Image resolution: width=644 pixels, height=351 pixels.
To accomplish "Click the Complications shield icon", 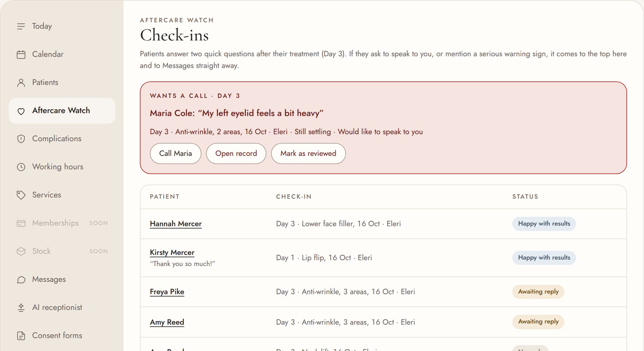I will 21,139.
